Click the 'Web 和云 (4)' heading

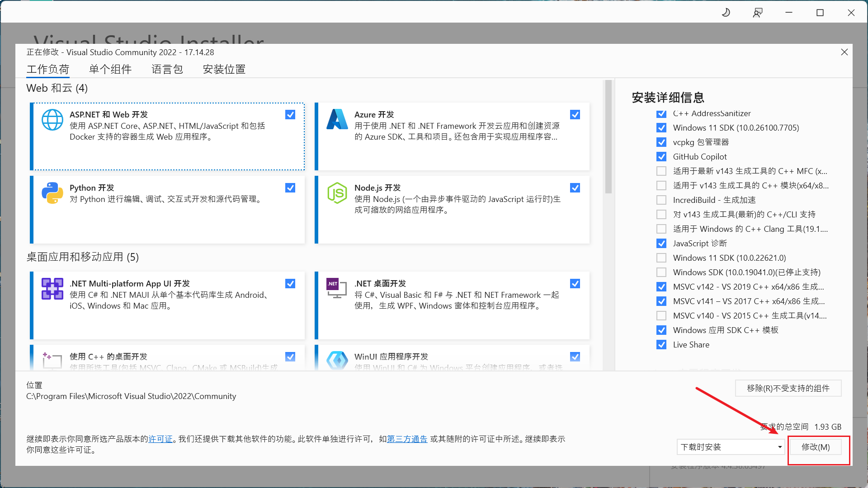click(x=57, y=88)
